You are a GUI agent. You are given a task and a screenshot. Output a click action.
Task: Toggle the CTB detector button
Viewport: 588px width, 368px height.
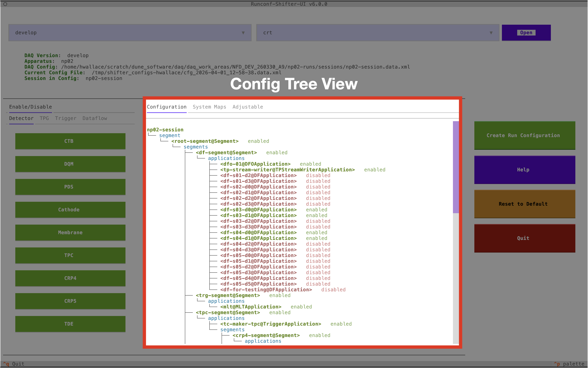pyautogui.click(x=70, y=141)
